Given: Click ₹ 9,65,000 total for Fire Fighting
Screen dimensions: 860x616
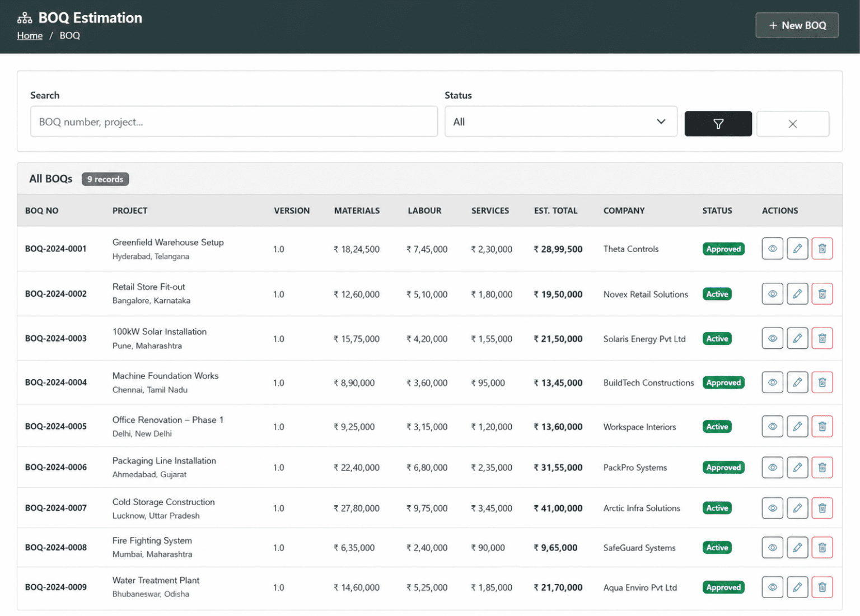Looking at the screenshot, I should click(555, 548).
